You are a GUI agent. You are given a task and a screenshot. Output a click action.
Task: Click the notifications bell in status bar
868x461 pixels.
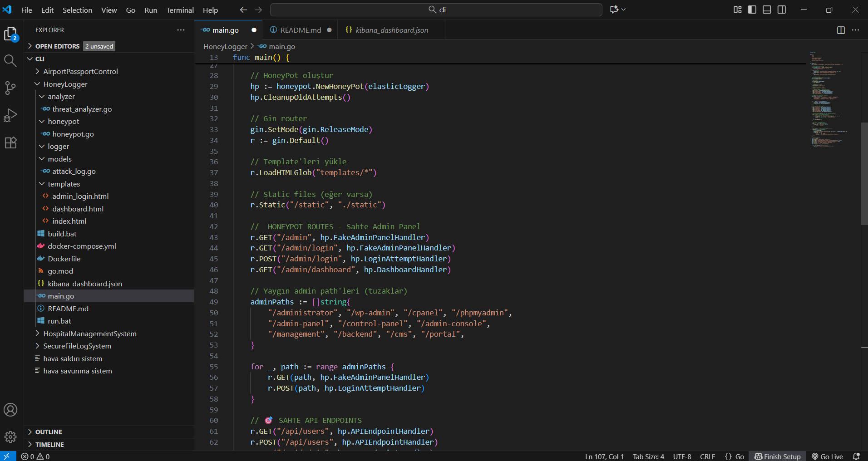[x=856, y=456]
